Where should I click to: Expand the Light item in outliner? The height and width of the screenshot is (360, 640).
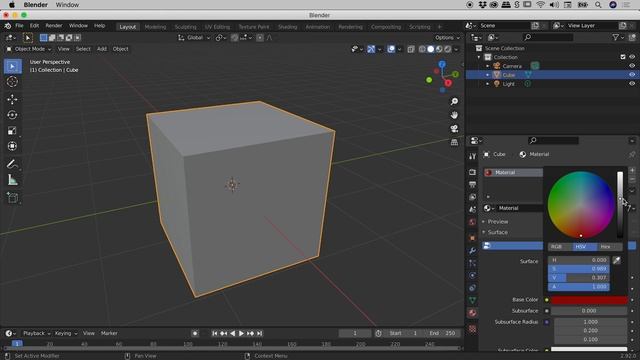487,84
